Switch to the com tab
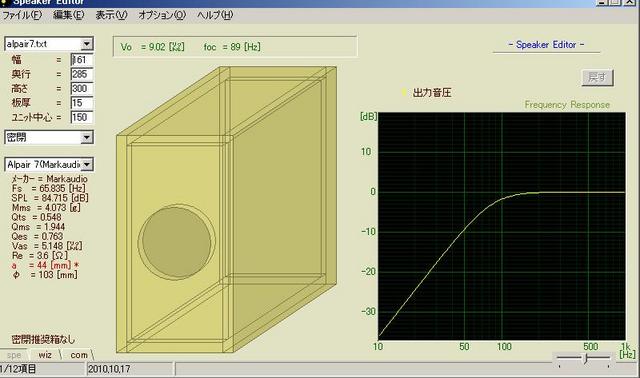The image size is (640, 378). click(79, 355)
